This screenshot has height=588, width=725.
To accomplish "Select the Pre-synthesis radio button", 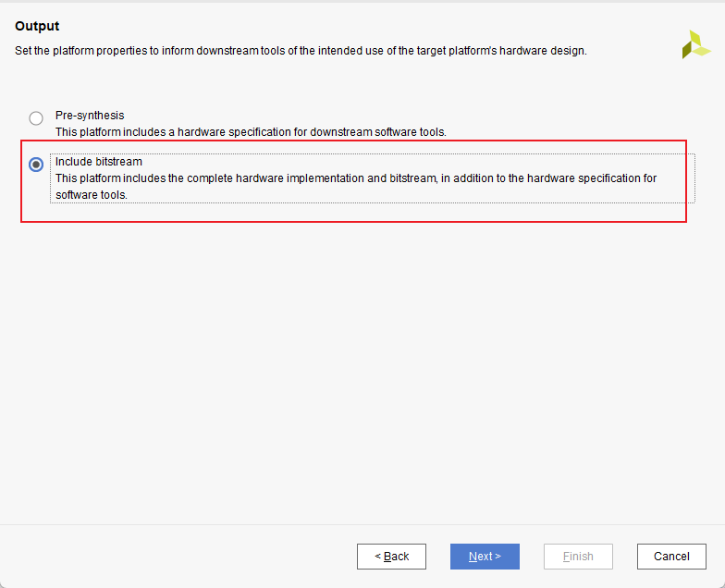I will click(x=36, y=118).
